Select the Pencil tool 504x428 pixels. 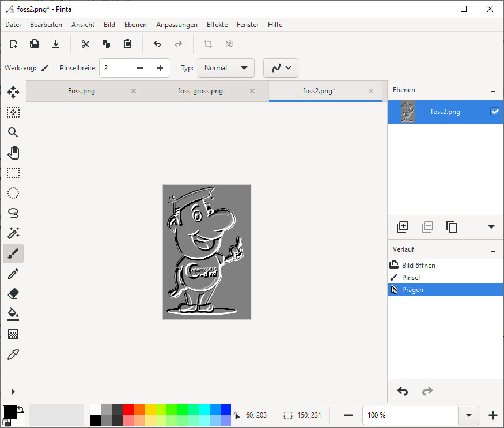coord(13,274)
